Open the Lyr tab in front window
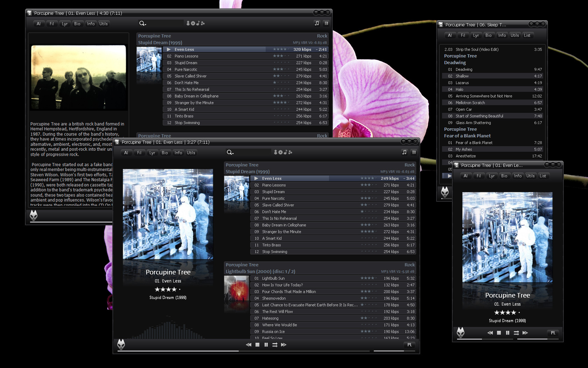The image size is (588, 368). (152, 153)
